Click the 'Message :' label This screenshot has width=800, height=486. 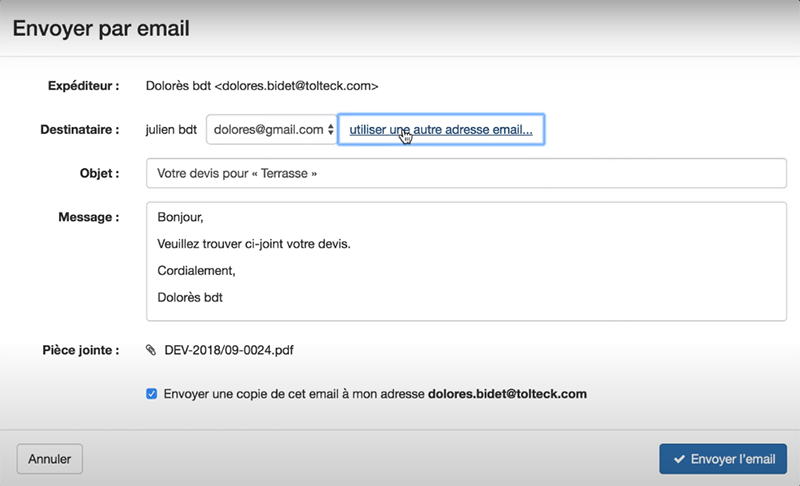[x=89, y=217]
